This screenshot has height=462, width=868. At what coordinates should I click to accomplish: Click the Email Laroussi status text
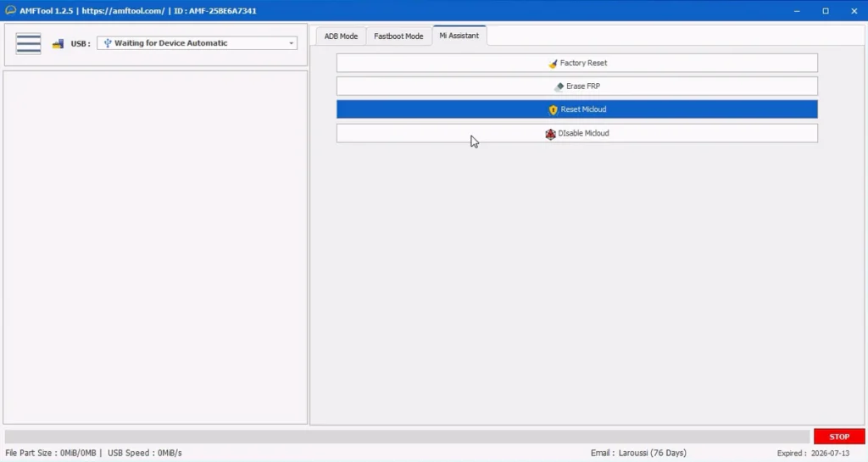coord(638,454)
